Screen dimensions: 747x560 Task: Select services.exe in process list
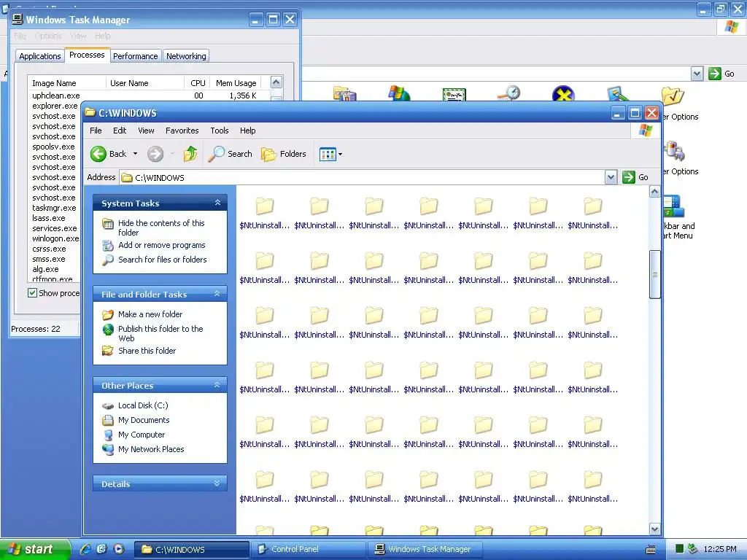tap(54, 228)
